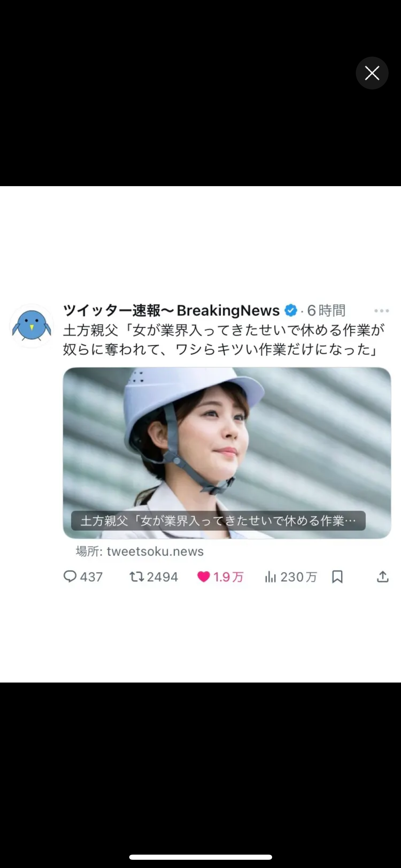This screenshot has width=401, height=868.
Task: Tap the pink heart like icon
Action: tap(204, 577)
